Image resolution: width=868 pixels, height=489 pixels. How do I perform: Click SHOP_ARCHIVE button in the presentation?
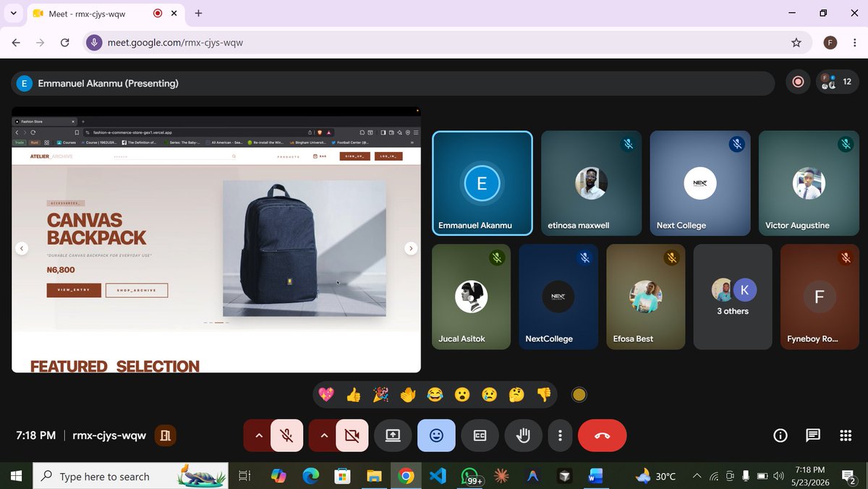(x=137, y=290)
